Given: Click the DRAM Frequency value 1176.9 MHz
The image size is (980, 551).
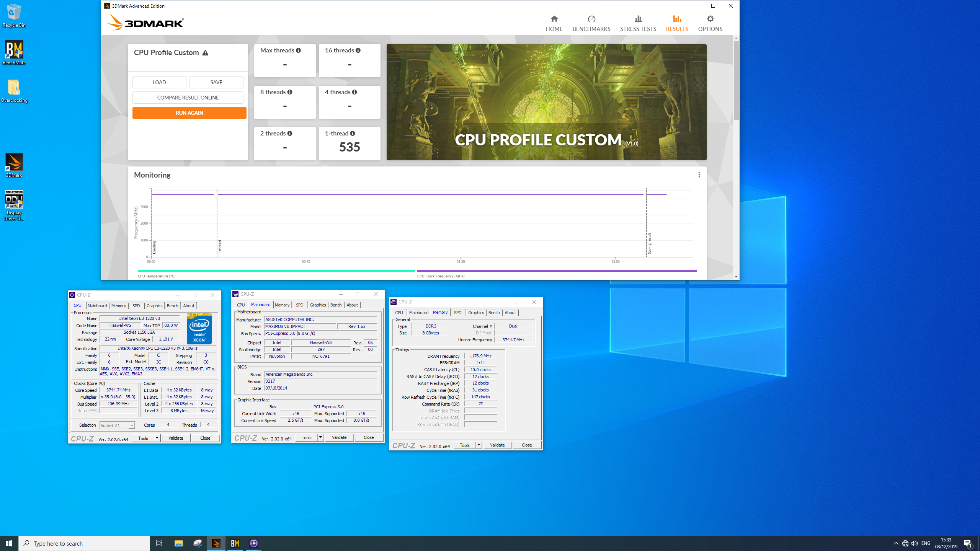Looking at the screenshot, I should [x=480, y=356].
